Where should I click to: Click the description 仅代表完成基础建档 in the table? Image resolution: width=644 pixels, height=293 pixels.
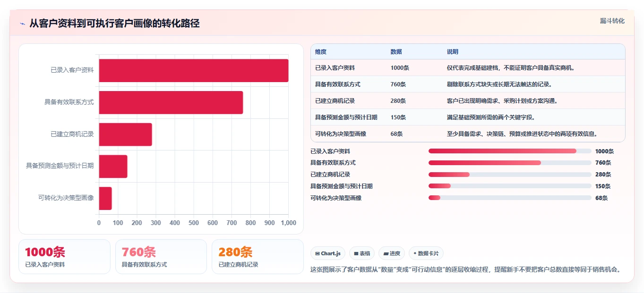tap(511, 68)
